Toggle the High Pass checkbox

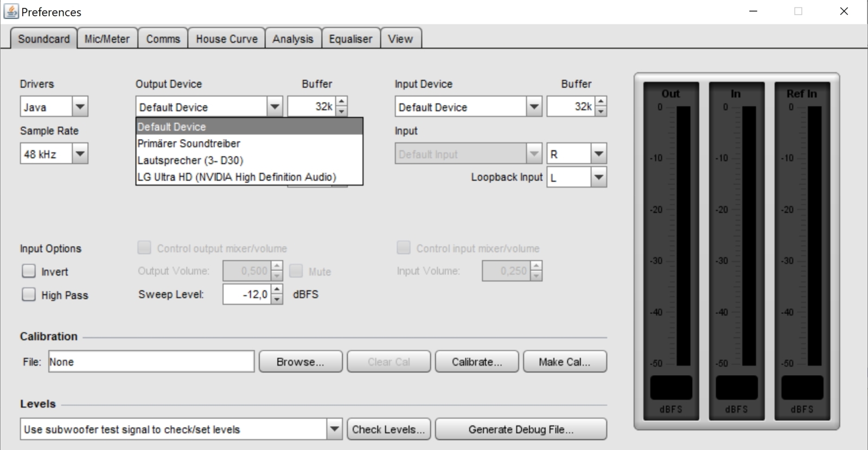(x=29, y=294)
